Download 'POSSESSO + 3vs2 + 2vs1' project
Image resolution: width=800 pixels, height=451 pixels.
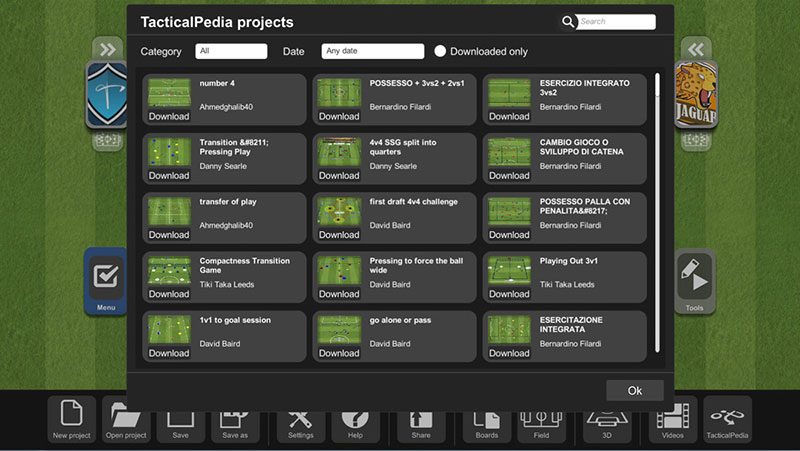click(339, 116)
